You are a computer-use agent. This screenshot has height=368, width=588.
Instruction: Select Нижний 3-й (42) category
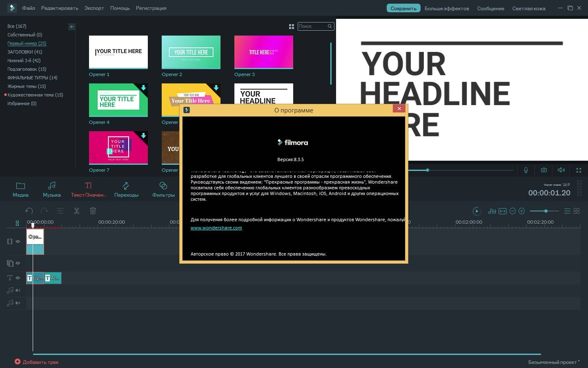coord(24,61)
